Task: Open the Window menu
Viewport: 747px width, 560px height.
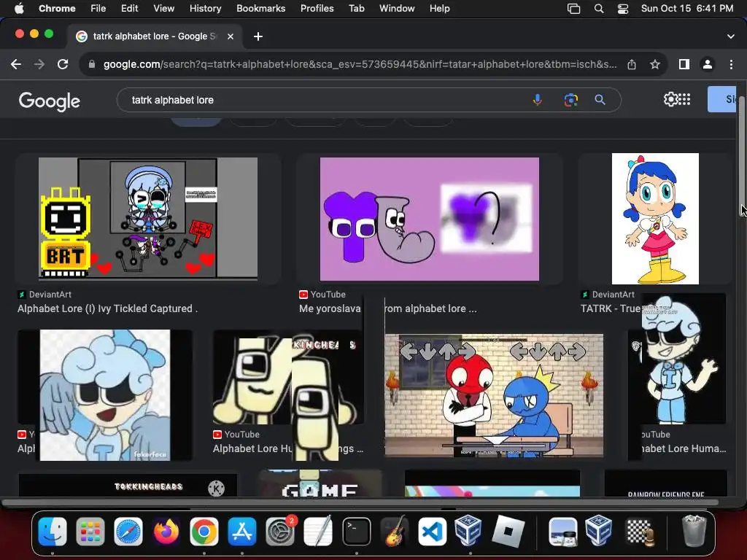Action: 397,8
